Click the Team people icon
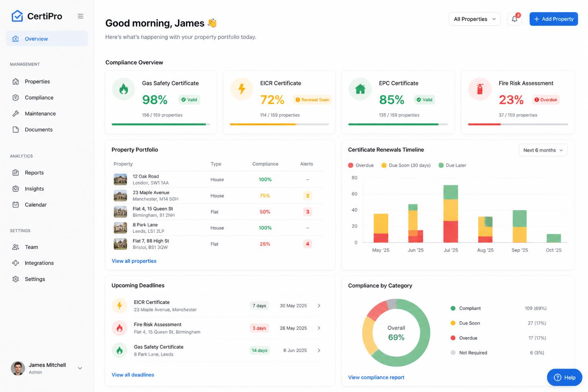 click(x=16, y=247)
